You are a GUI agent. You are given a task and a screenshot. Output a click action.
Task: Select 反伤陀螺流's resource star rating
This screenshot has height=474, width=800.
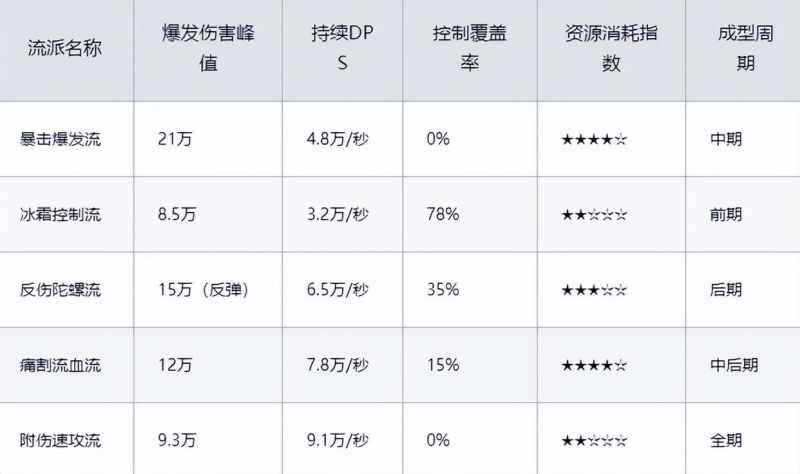(594, 290)
